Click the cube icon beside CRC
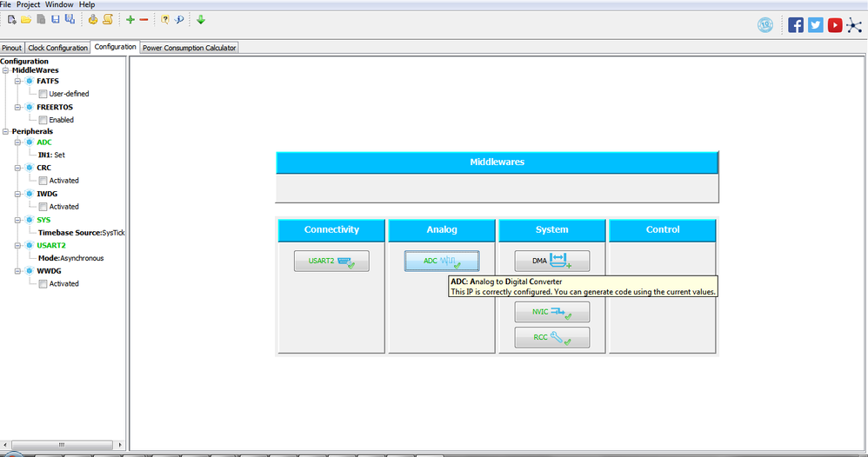This screenshot has height=457, width=868. pos(30,169)
